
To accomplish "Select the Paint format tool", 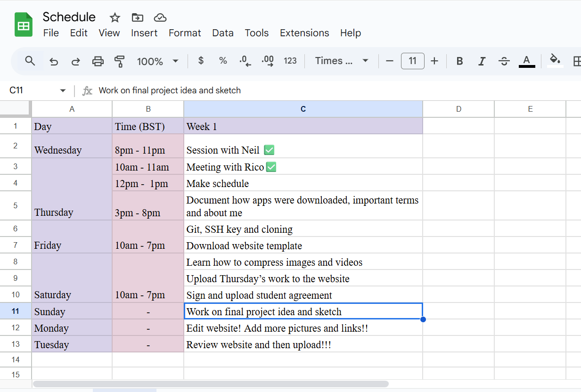I will click(120, 61).
